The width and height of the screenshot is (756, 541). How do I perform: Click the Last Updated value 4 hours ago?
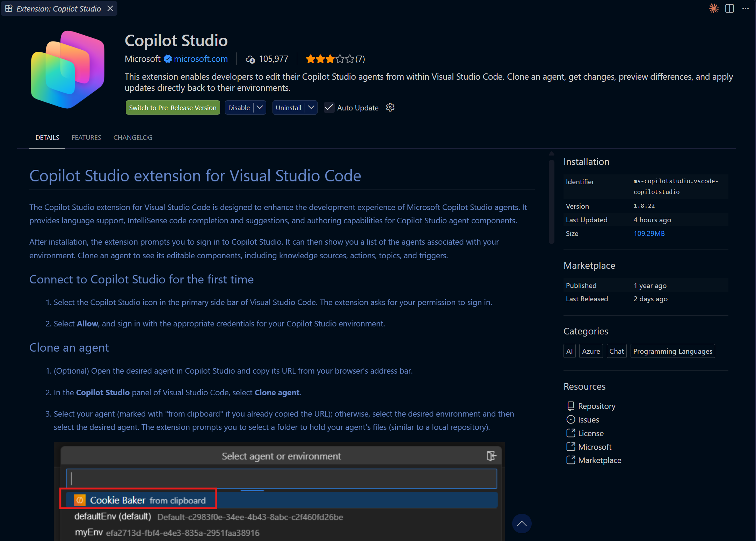click(x=652, y=220)
